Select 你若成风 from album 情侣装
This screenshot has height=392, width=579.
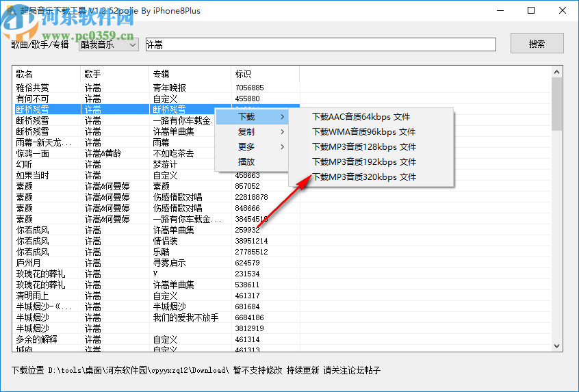coord(156,241)
